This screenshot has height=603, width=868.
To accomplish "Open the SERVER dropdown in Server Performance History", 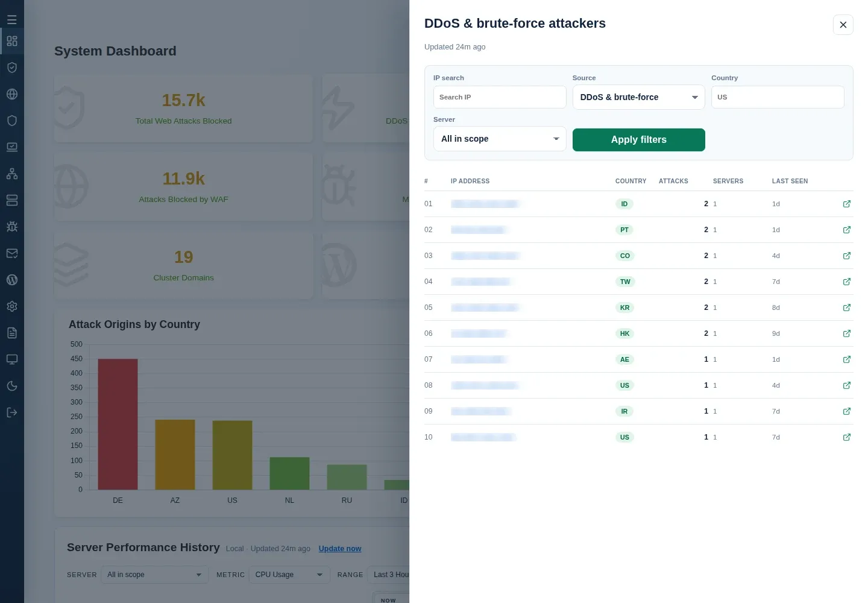I will (x=154, y=575).
